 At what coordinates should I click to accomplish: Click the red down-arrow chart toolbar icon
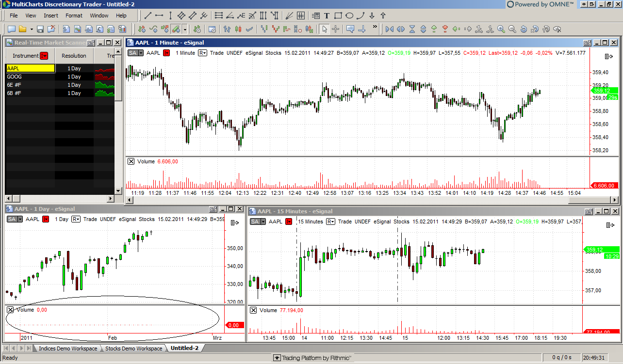pos(445,29)
